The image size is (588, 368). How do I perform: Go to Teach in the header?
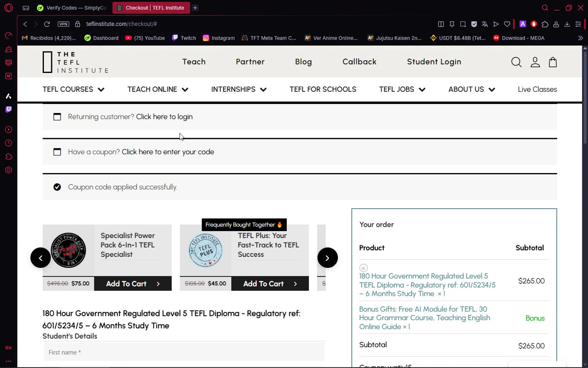[x=194, y=62]
